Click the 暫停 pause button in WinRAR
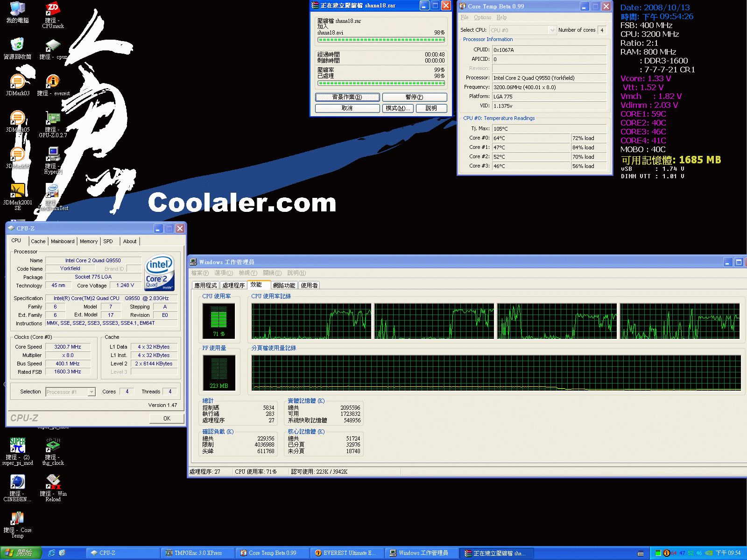 point(415,97)
